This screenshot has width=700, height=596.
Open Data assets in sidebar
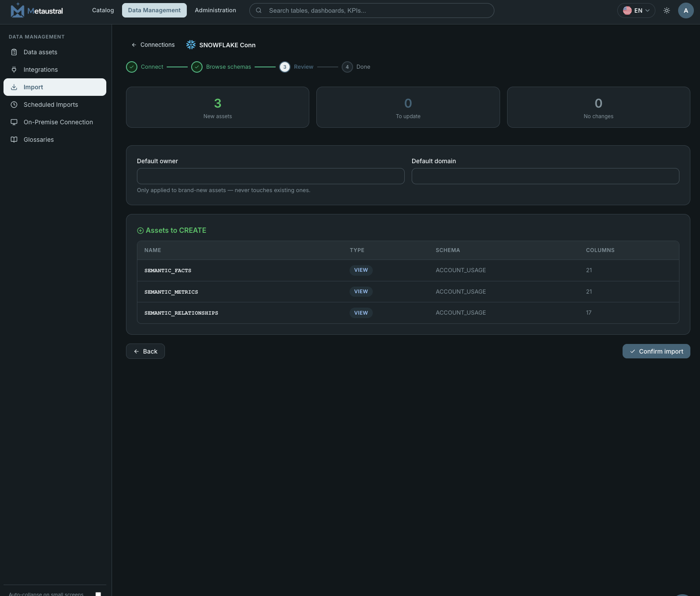point(55,52)
